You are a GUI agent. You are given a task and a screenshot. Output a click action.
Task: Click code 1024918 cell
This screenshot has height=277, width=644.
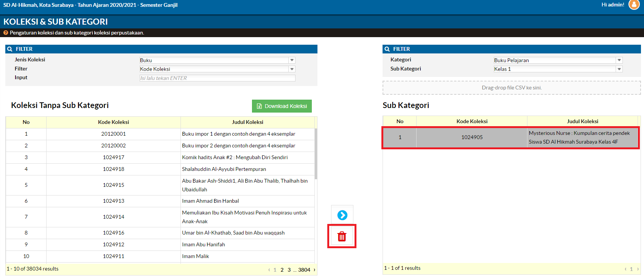pyautogui.click(x=114, y=169)
